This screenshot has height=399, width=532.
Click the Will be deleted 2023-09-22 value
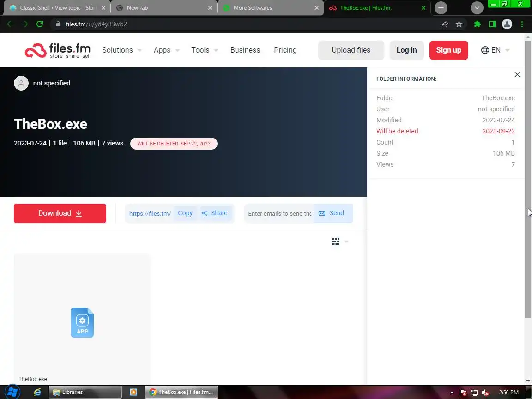tap(498, 131)
